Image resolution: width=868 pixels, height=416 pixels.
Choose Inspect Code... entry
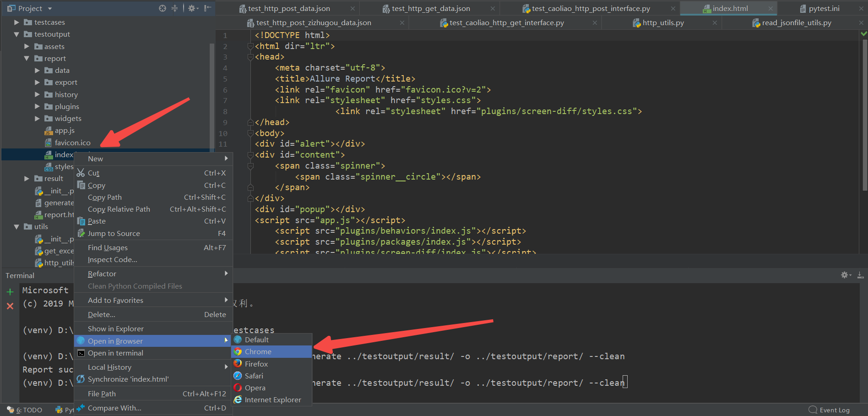[153, 259]
